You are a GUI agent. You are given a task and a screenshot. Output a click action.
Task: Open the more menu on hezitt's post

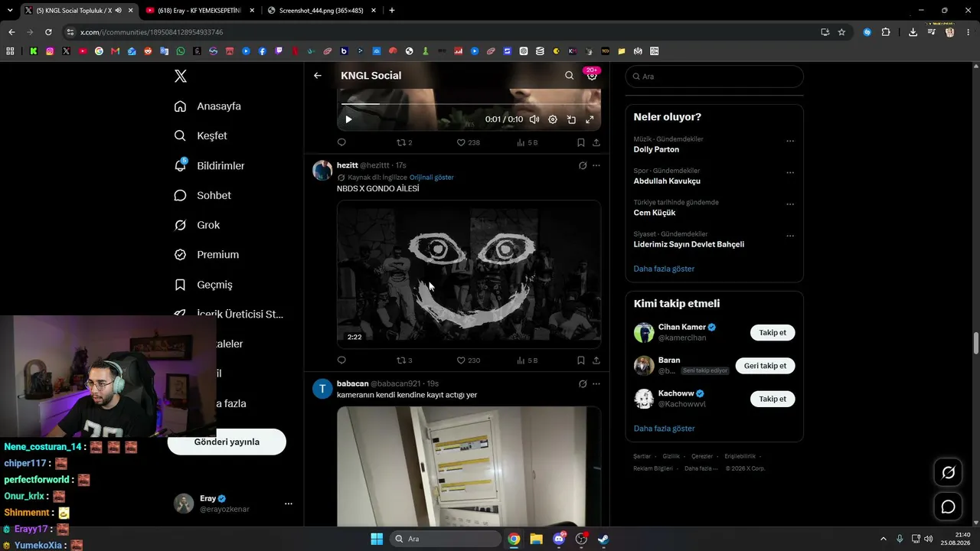[x=596, y=165]
